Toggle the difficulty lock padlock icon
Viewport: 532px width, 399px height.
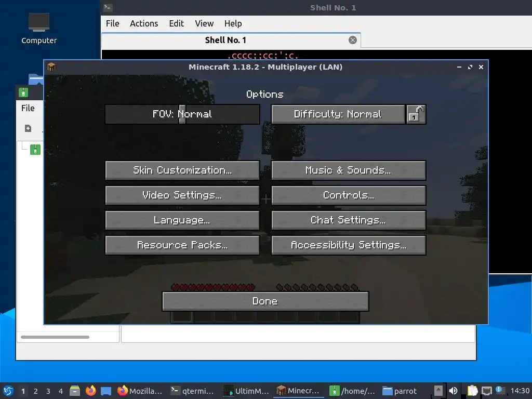(416, 114)
